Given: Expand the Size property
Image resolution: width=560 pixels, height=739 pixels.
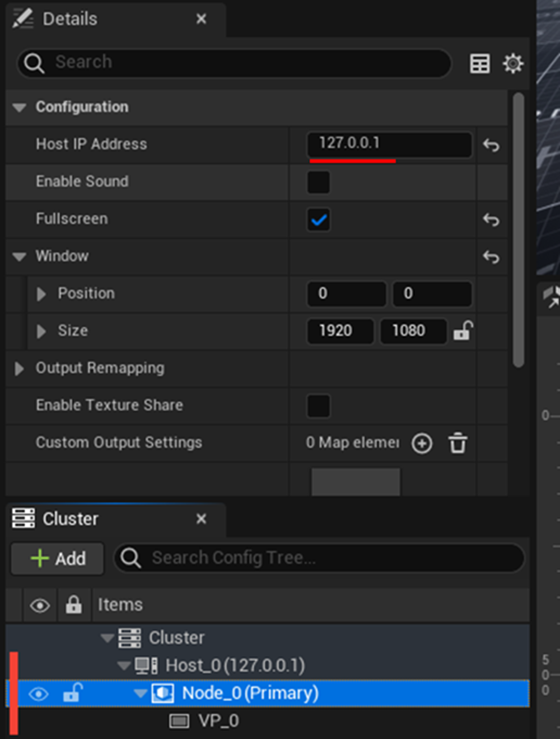Looking at the screenshot, I should tap(41, 331).
